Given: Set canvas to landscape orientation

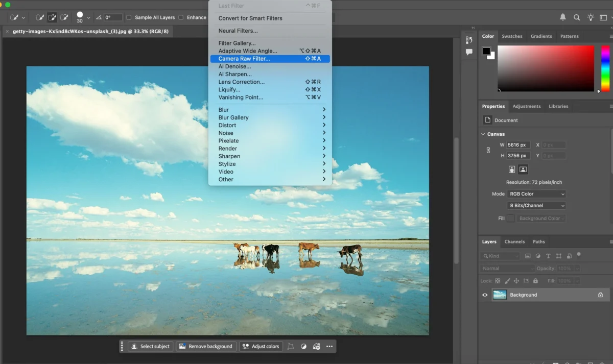Looking at the screenshot, I should 523,169.
